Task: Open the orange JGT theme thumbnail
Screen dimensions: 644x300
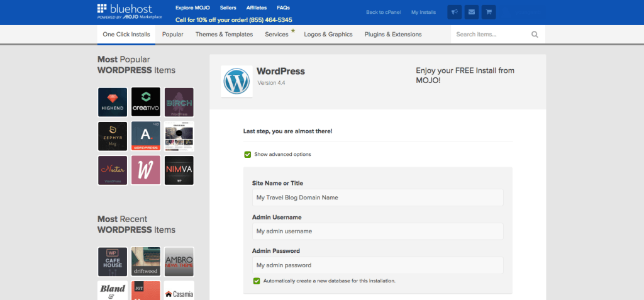Action: pyautogui.click(x=146, y=291)
